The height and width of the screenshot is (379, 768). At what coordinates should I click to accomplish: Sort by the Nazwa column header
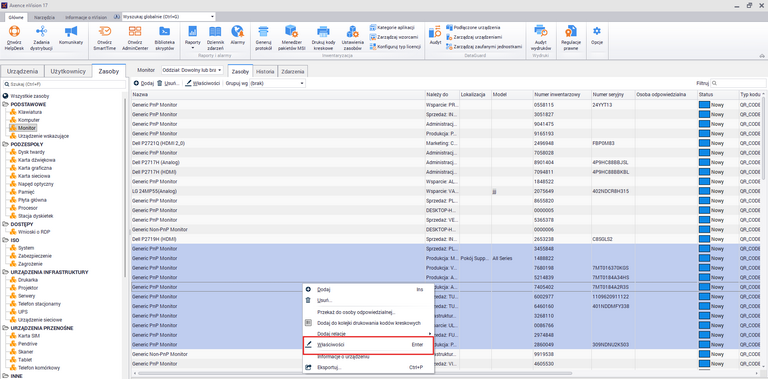[278, 94]
